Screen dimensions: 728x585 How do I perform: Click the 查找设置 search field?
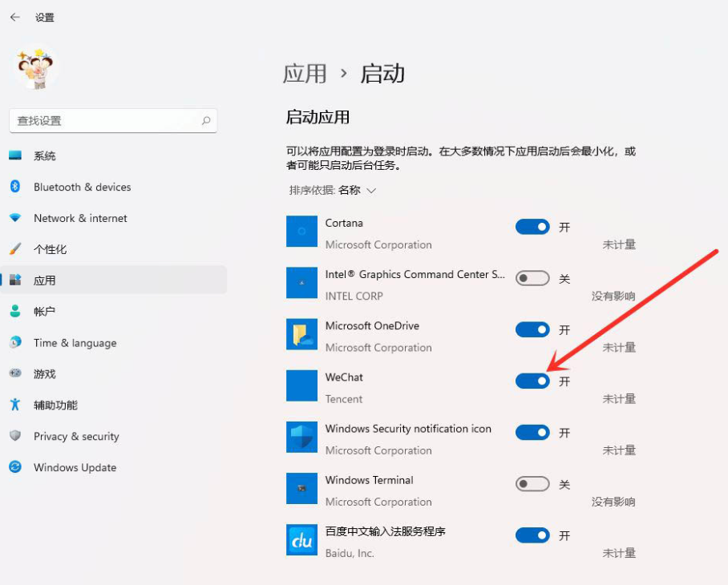click(112, 120)
